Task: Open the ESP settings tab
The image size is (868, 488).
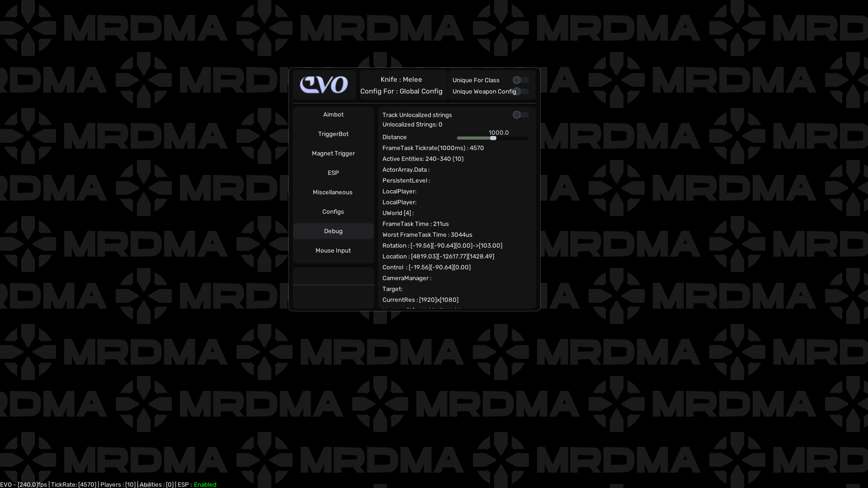Action: pyautogui.click(x=333, y=173)
